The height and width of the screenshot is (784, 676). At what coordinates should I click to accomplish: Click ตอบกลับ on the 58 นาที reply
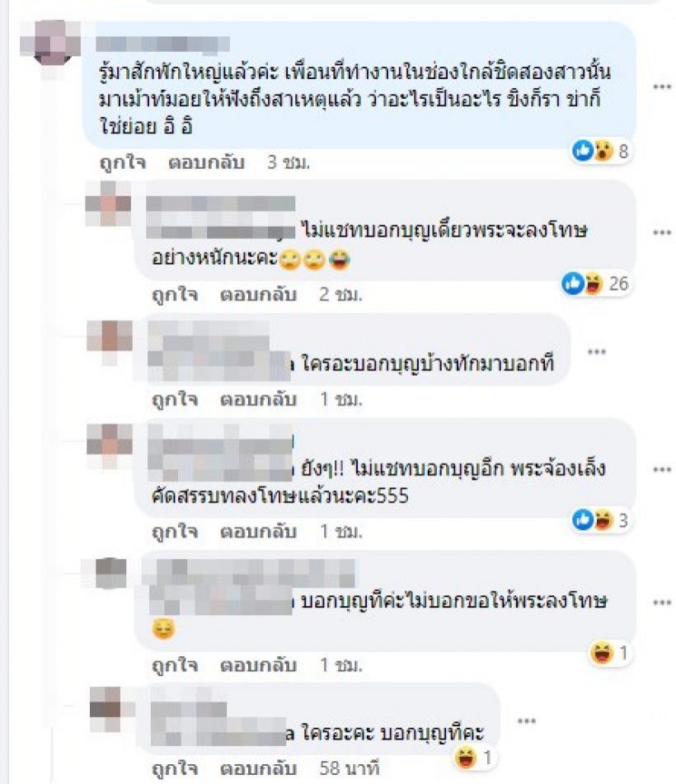click(x=259, y=768)
